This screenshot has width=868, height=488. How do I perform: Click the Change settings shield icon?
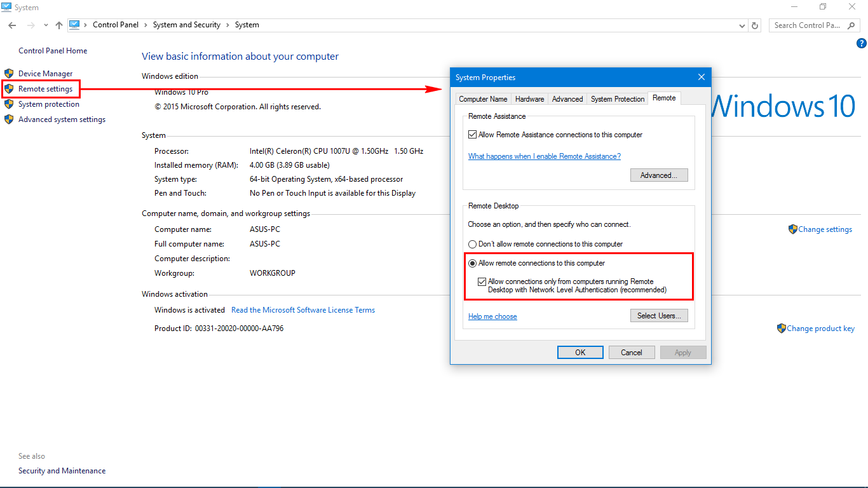click(x=792, y=229)
